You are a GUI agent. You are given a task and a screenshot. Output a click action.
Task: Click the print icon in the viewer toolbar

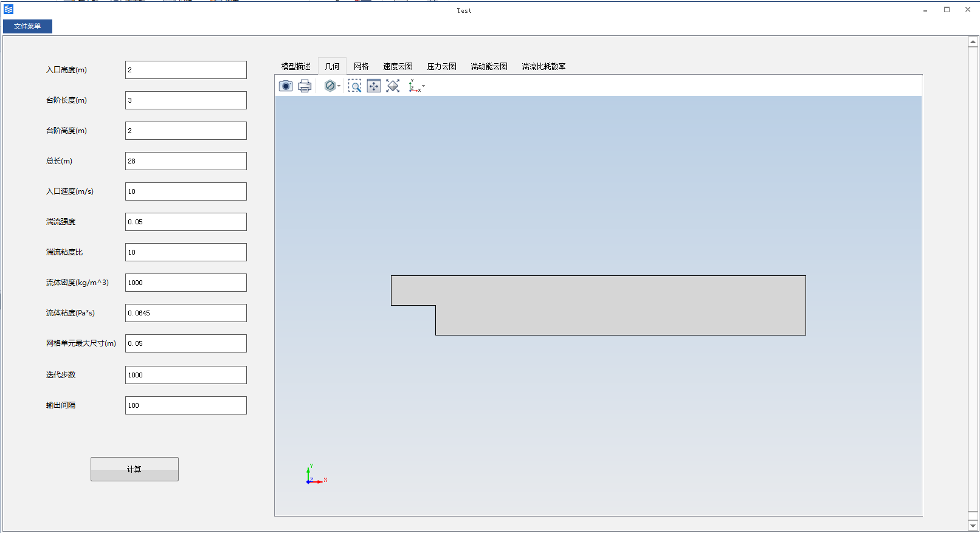pos(305,86)
